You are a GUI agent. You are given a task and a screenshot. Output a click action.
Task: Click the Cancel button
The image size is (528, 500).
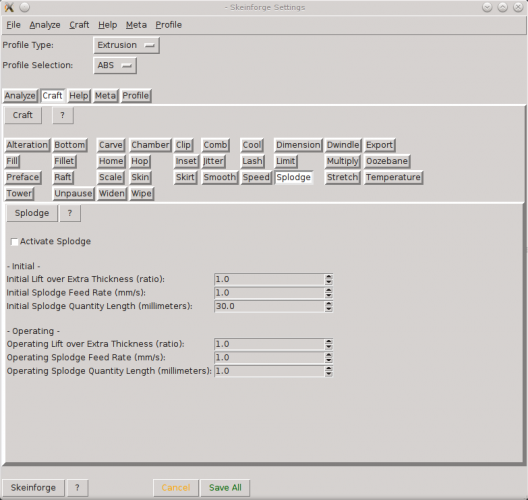click(x=176, y=488)
